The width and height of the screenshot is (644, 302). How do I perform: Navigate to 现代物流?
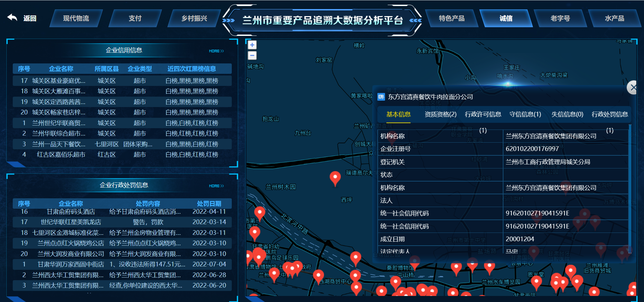(x=76, y=18)
